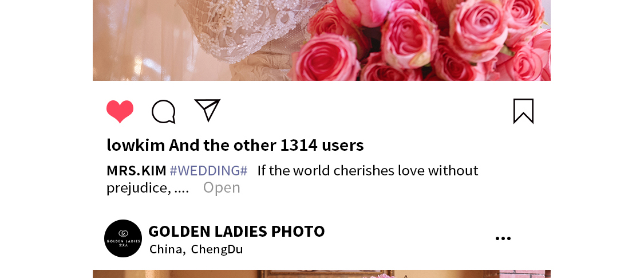The height and width of the screenshot is (278, 644).
Task: Open lowkim's profile from the likes line
Action: coord(136,145)
